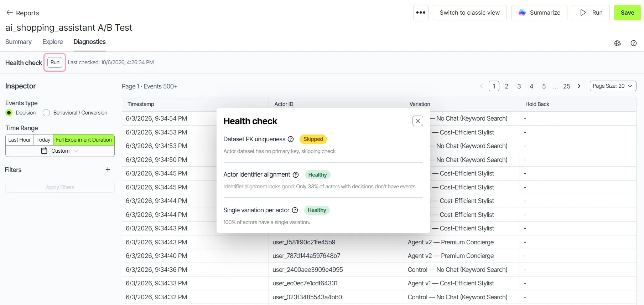Show help for Single variation per actor

(295, 210)
